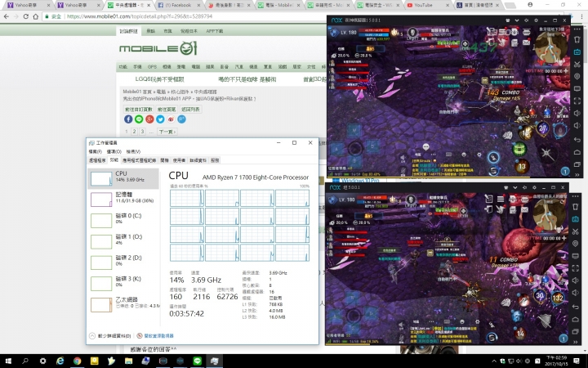Screen dimensions: 588x368
Task: Click fullscreen icon in upper Nox sidebar
Action: pyautogui.click(x=577, y=101)
